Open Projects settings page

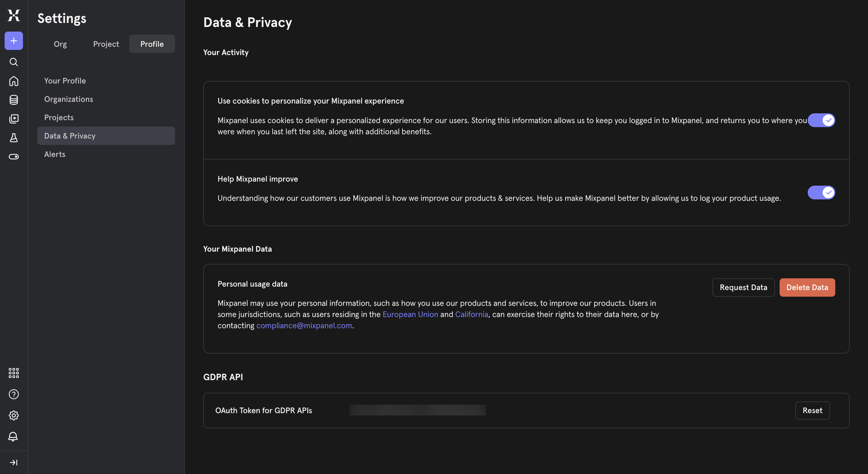(106, 118)
